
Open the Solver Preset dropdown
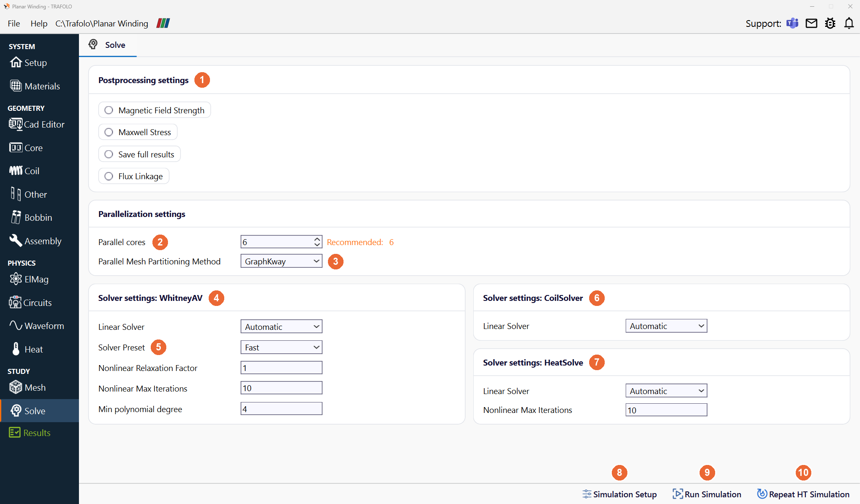(x=281, y=347)
